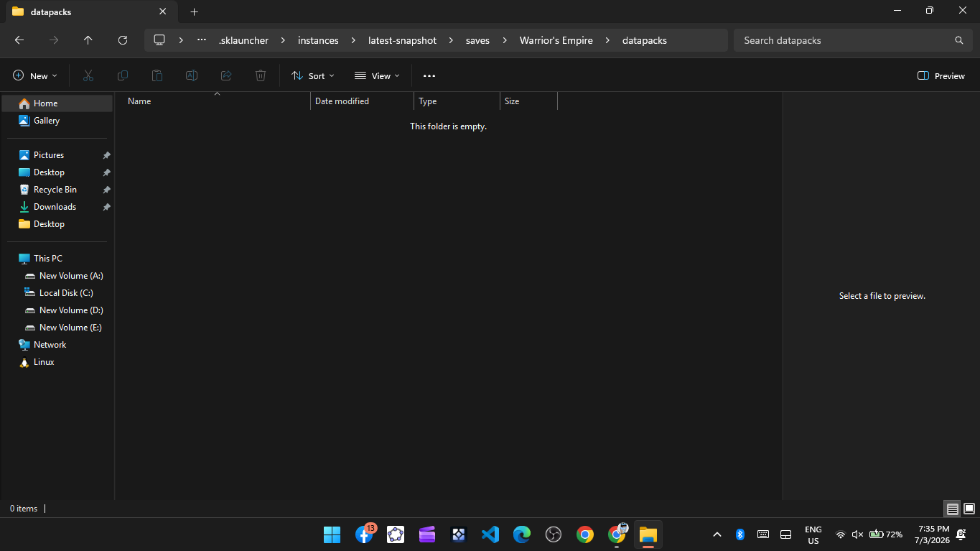The width and height of the screenshot is (980, 551).
Task: Open the View layout dropdown
Action: pyautogui.click(x=377, y=75)
